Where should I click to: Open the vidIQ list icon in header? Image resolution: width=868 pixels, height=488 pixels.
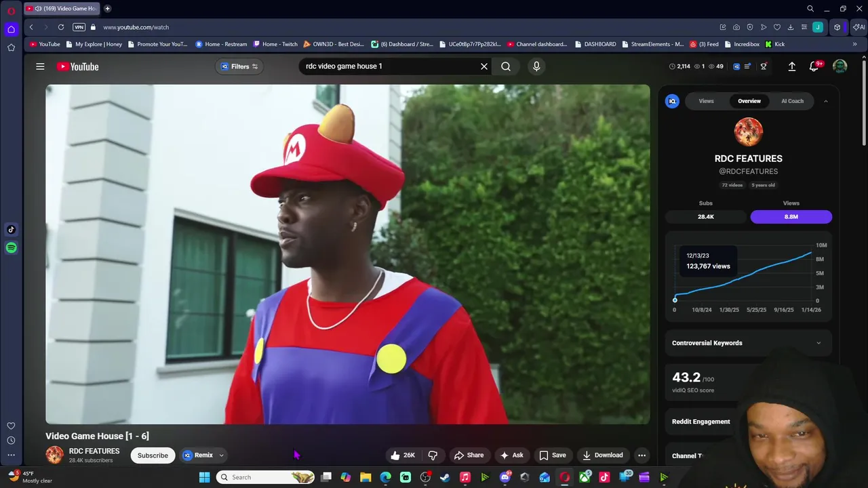click(x=747, y=66)
